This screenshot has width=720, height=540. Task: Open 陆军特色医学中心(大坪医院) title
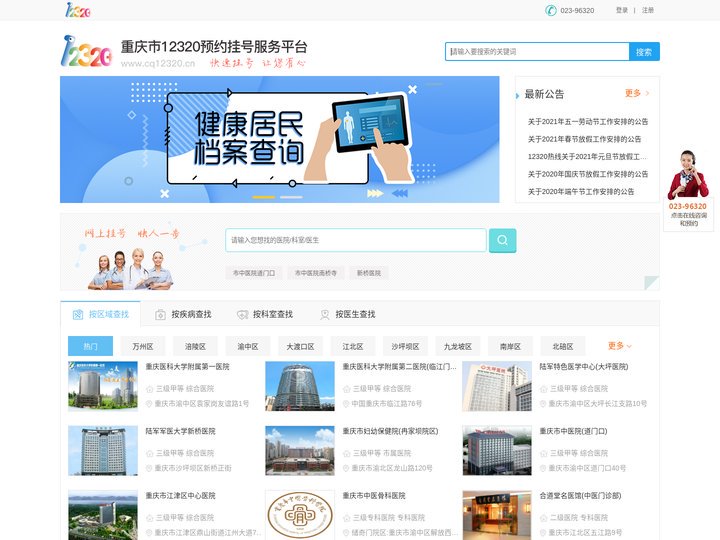click(x=584, y=366)
